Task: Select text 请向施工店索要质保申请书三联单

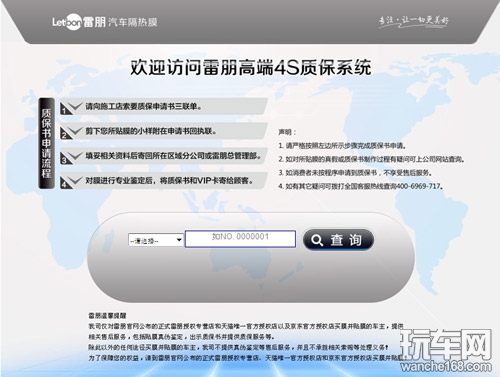Action: coord(143,107)
